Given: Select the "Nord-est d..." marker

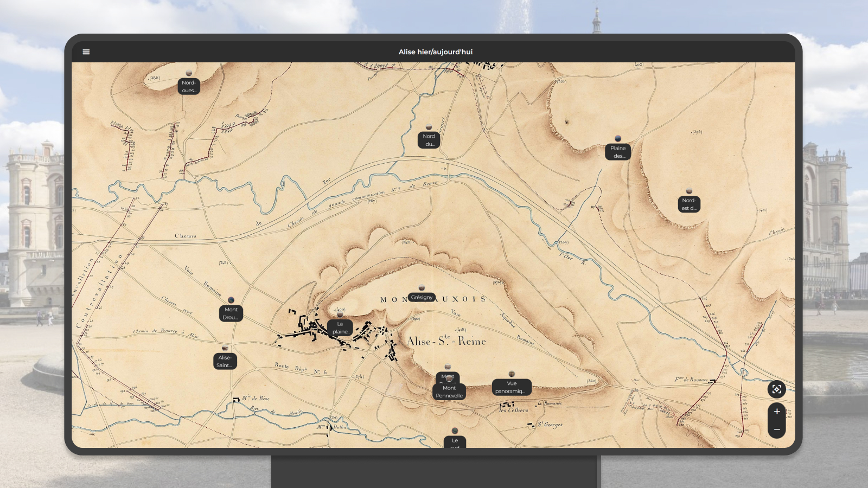Looking at the screenshot, I should pyautogui.click(x=689, y=204).
